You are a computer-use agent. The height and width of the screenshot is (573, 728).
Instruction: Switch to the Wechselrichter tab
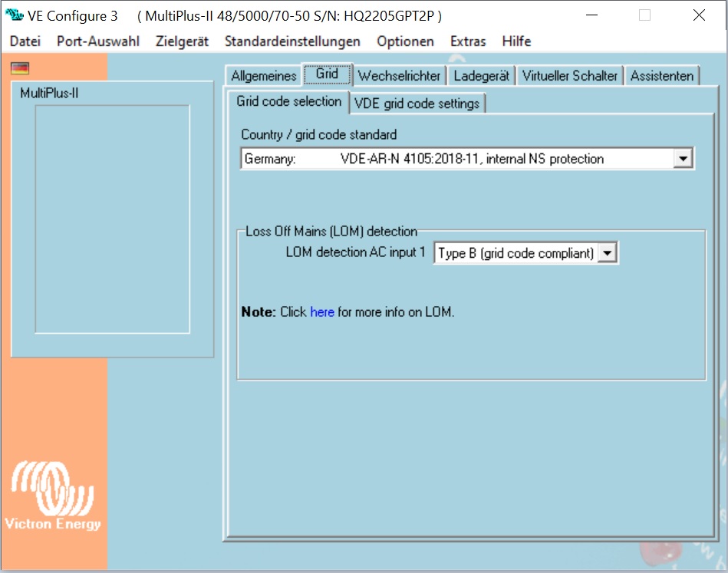point(399,76)
